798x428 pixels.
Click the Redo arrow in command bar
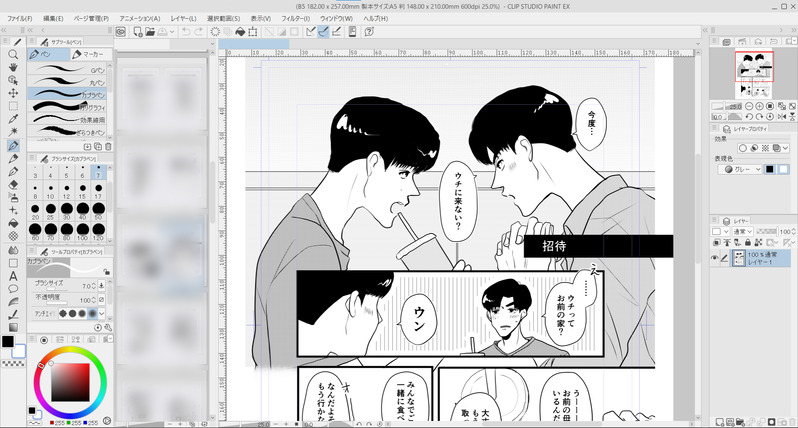click(199, 32)
